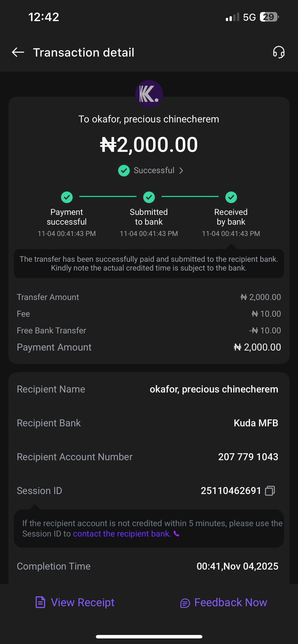Tap the View Receipt document icon
The height and width of the screenshot is (644, 298).
coord(40,602)
